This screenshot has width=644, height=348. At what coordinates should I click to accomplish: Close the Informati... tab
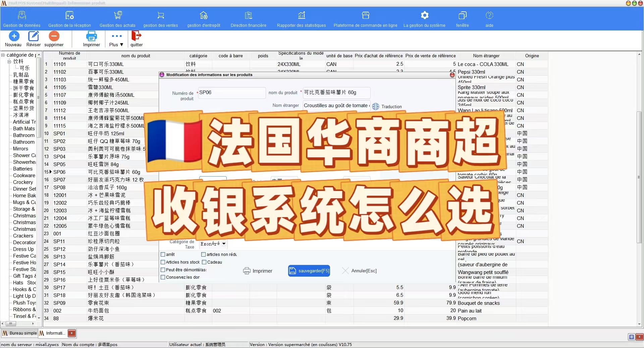pyautogui.click(x=72, y=333)
